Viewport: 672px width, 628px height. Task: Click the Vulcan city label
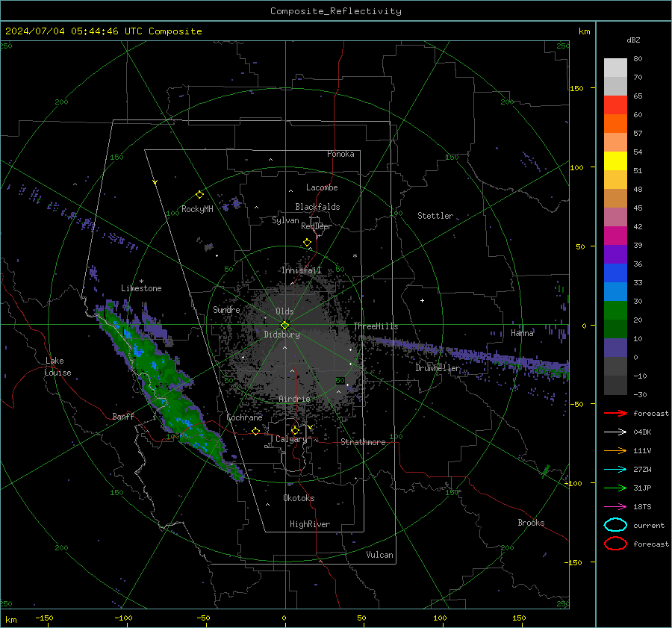click(379, 555)
